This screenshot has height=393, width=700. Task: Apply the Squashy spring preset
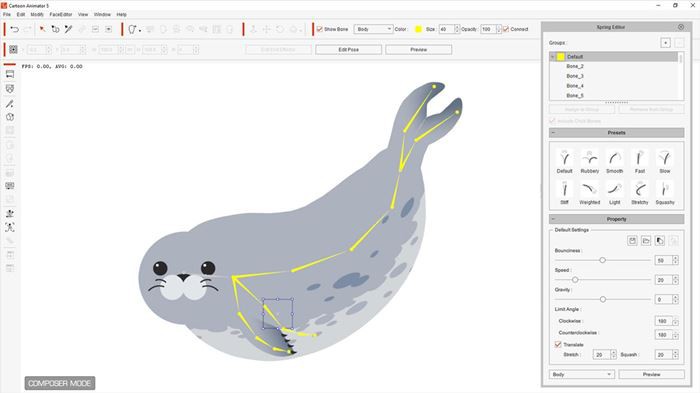(x=665, y=193)
